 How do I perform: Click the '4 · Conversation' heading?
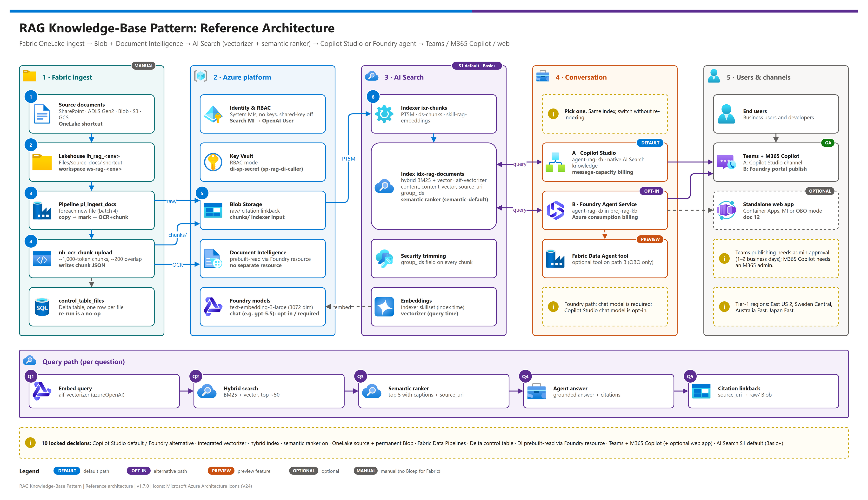coord(581,77)
